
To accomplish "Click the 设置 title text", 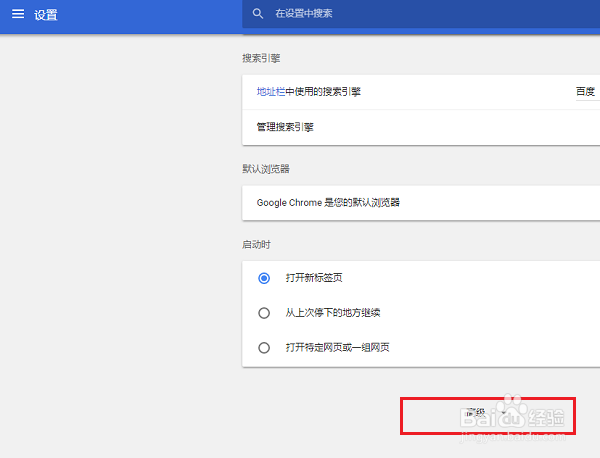I will pos(46,15).
